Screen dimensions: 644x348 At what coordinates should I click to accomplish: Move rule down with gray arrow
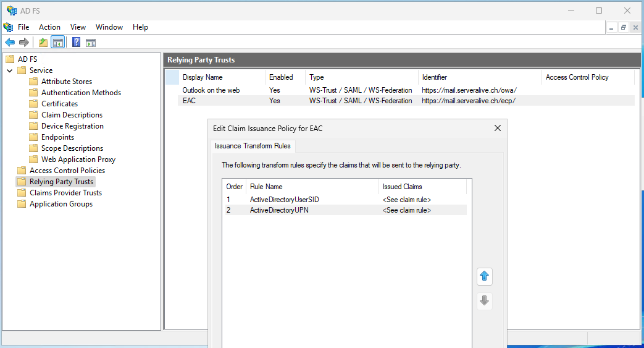485,300
